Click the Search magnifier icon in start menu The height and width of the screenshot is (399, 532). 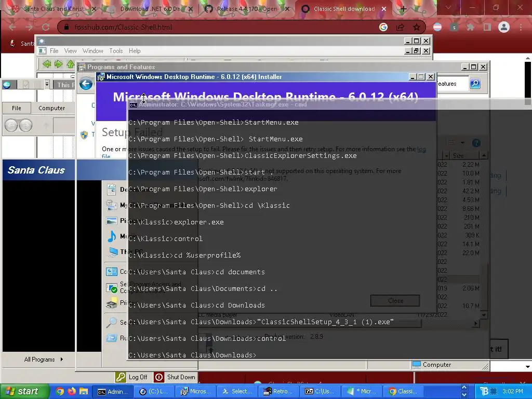tap(112, 322)
